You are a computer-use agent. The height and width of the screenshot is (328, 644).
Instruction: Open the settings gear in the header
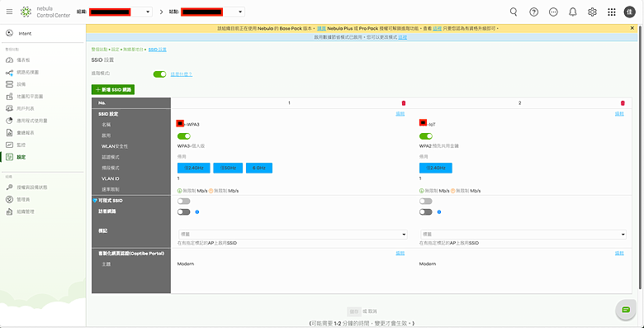pos(592,12)
